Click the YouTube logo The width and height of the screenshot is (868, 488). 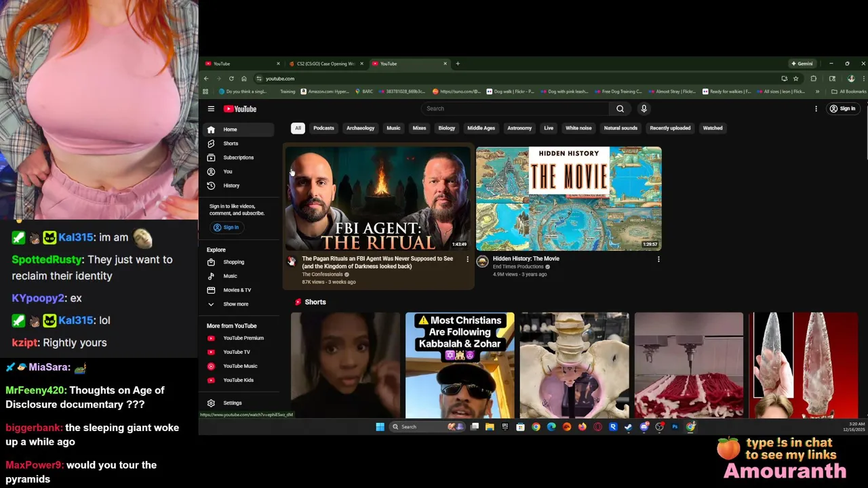(240, 108)
